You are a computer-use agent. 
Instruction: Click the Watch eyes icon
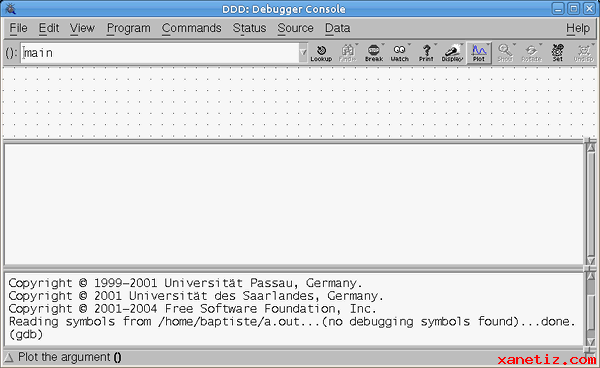click(399, 53)
